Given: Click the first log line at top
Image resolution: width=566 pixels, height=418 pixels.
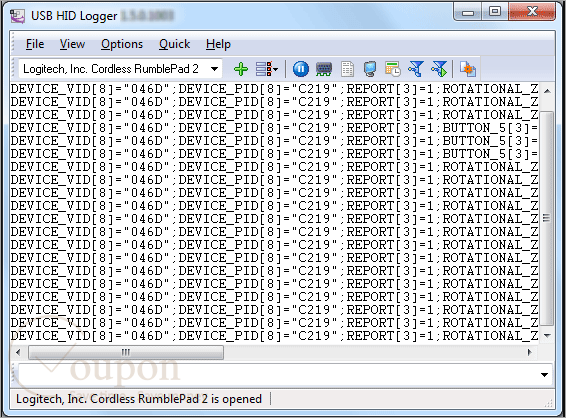Looking at the screenshot, I should (x=274, y=89).
